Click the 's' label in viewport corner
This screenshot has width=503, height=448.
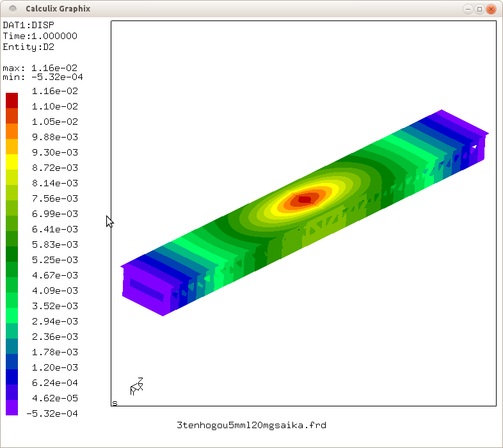pyautogui.click(x=115, y=403)
